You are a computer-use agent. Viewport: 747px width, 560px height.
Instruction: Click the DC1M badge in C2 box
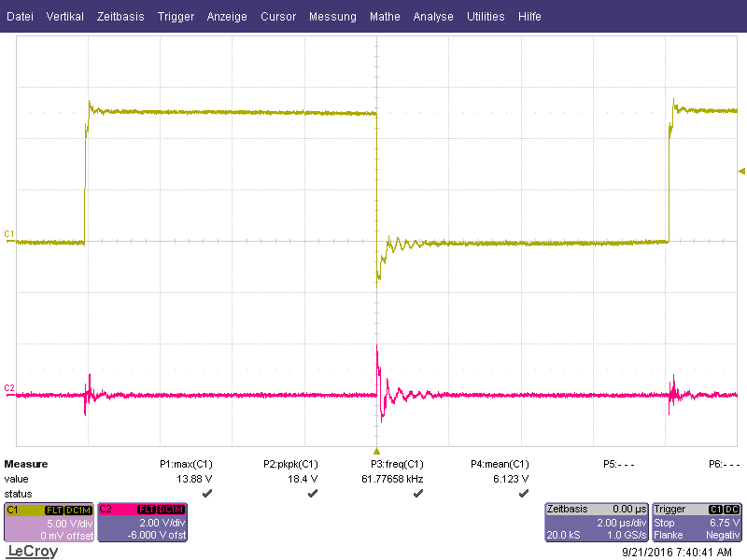coord(171,510)
